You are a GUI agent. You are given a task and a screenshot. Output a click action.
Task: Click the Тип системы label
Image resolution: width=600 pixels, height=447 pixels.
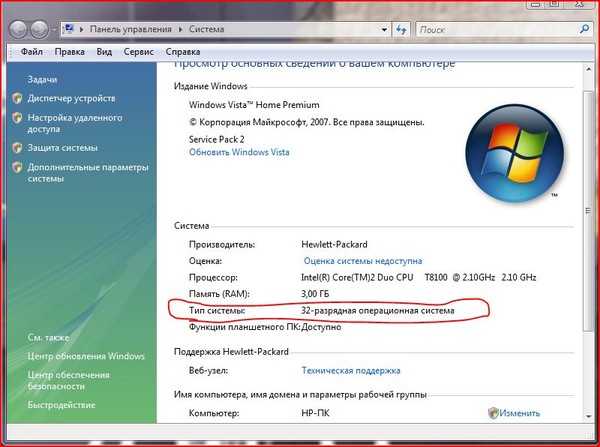(x=217, y=310)
